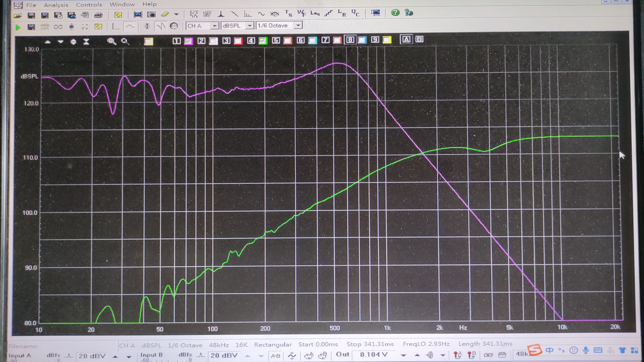The height and width of the screenshot is (362, 644).
Task: Click the A-B link inputs button
Action: pyautogui.click(x=275, y=356)
